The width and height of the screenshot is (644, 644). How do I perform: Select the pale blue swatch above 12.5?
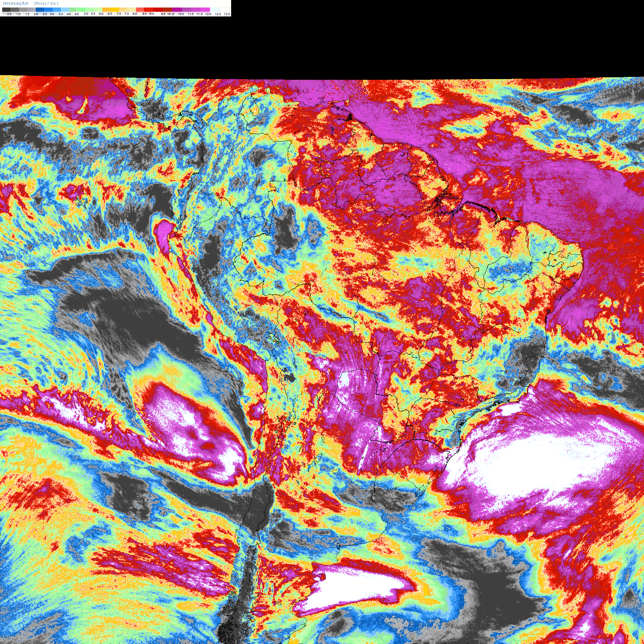tap(215, 10)
